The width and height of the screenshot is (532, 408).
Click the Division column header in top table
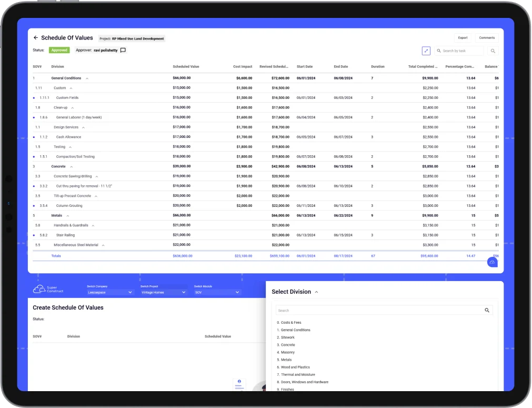(58, 66)
